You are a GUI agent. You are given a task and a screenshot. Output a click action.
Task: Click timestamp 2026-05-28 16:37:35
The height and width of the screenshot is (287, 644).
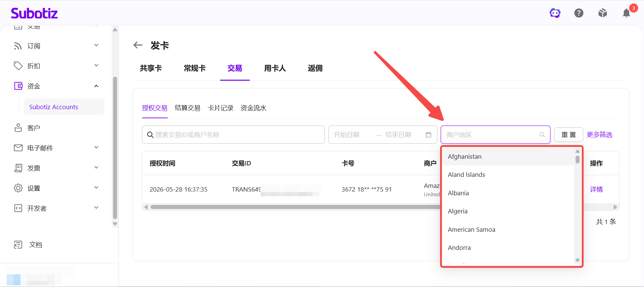[178, 189]
